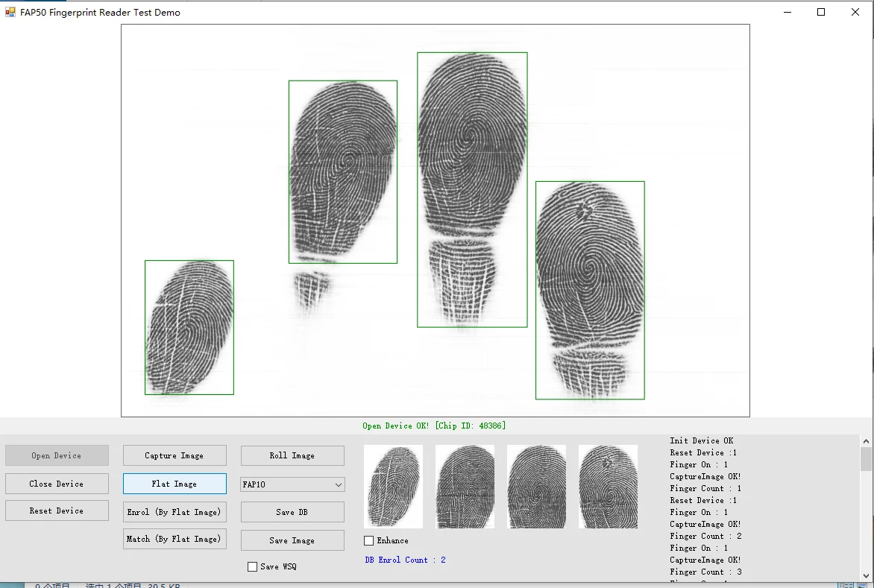Maximize the application window
The height and width of the screenshot is (588, 874).
821,12
